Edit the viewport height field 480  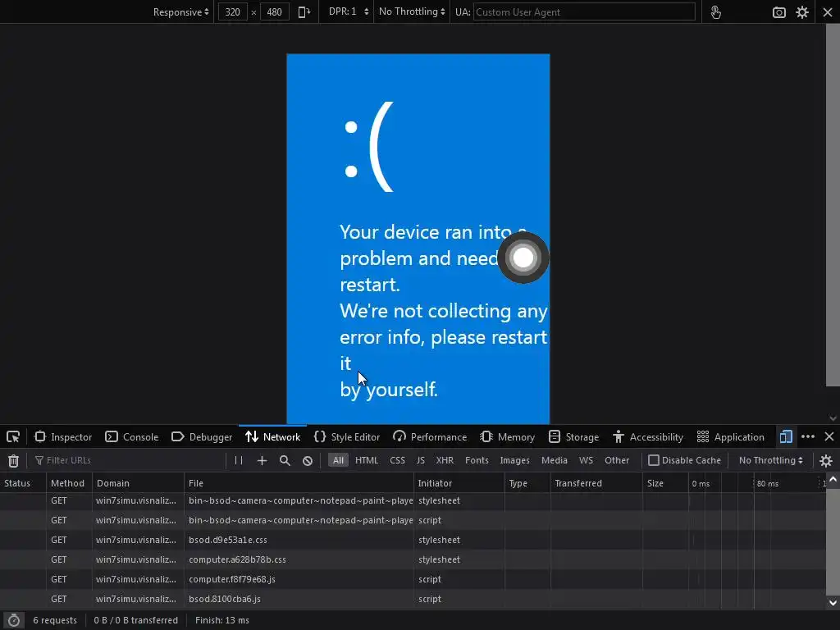(274, 11)
